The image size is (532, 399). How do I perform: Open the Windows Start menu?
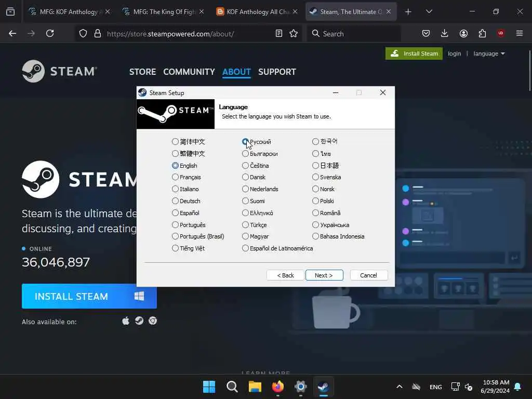tap(209, 387)
